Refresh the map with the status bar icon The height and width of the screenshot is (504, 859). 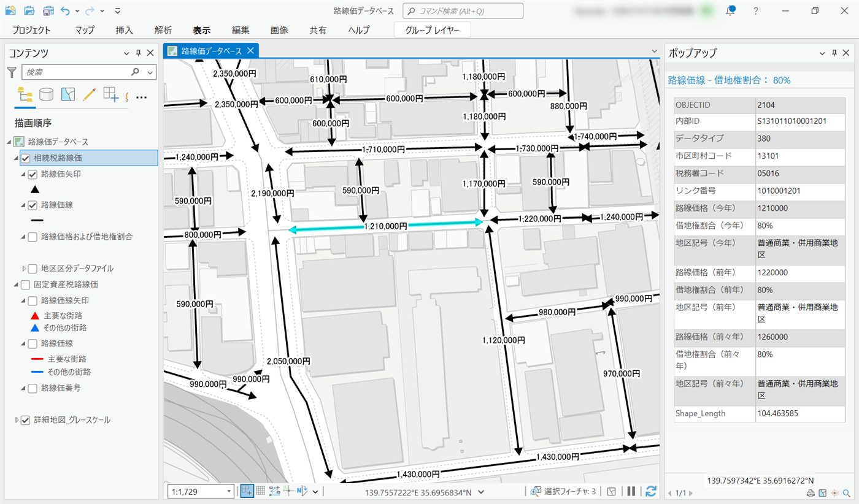click(651, 491)
